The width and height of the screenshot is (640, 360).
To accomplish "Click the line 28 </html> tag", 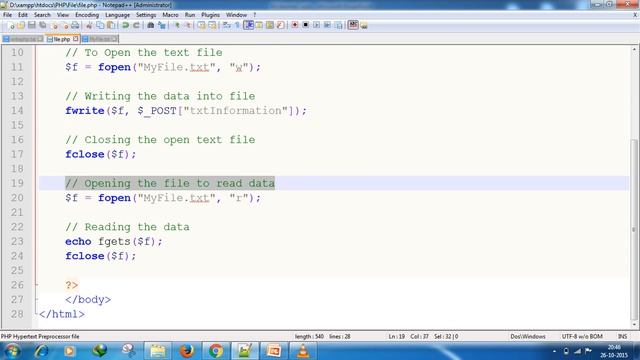I will [x=62, y=314].
